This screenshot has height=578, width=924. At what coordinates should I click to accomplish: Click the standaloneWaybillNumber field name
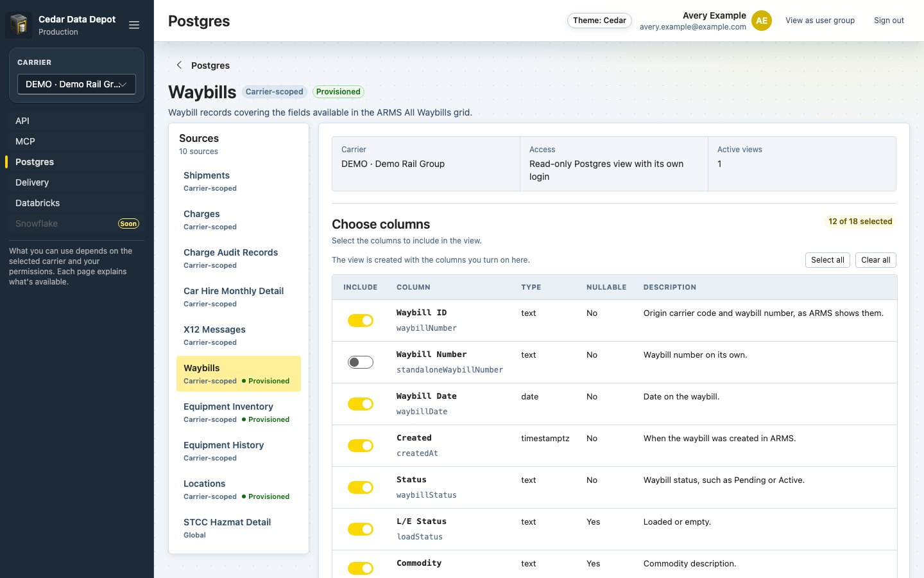click(450, 370)
